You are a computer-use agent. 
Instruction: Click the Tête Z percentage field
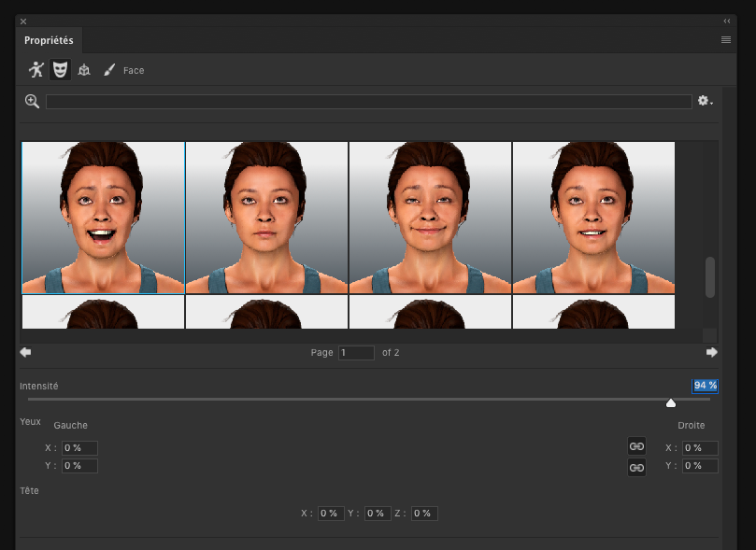pos(424,514)
